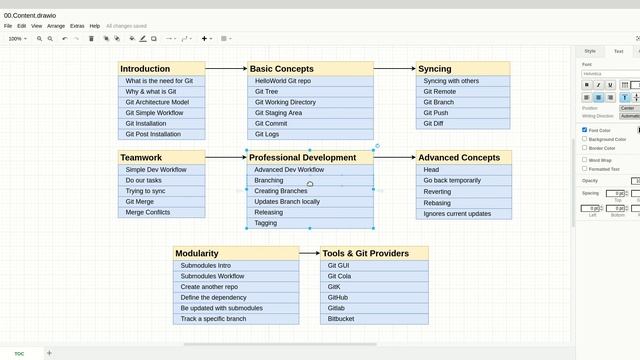Apply underline text formatting
This screenshot has width=640, height=360.
[610, 85]
